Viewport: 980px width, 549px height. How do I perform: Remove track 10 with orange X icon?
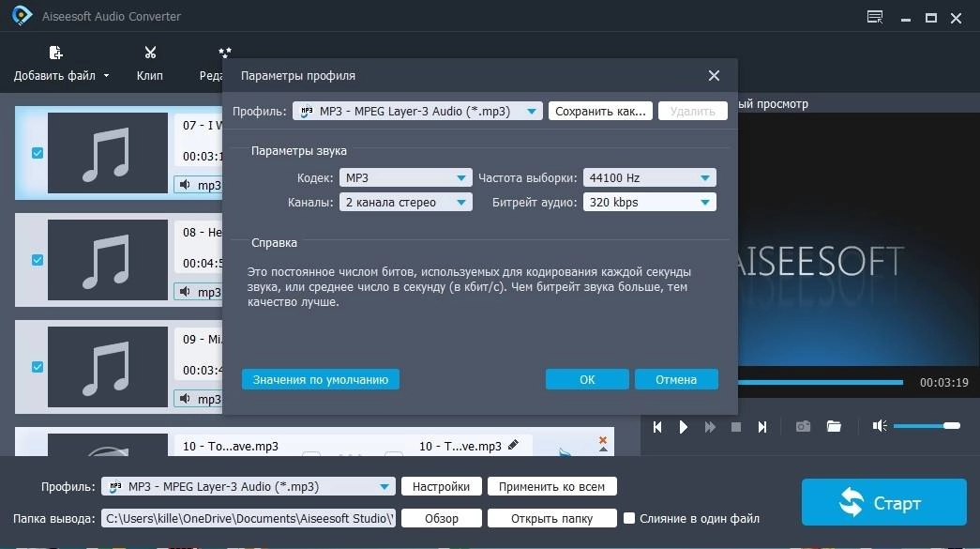click(x=602, y=439)
